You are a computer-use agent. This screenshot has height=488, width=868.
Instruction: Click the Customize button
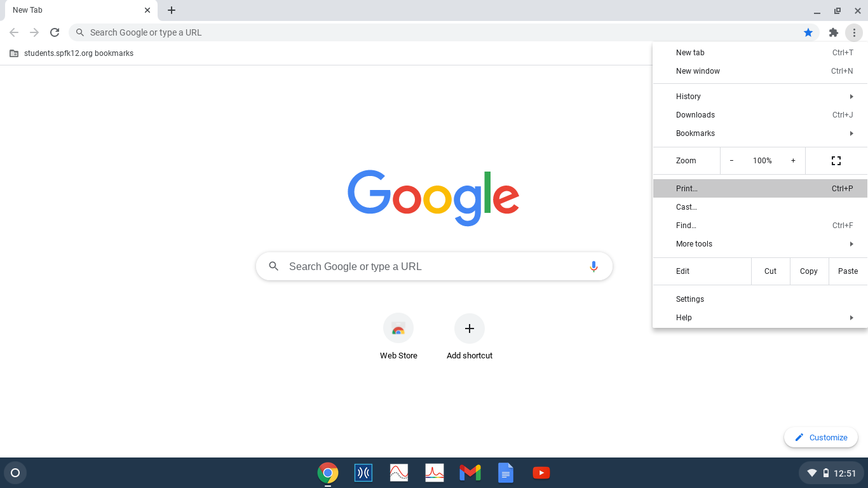click(821, 437)
